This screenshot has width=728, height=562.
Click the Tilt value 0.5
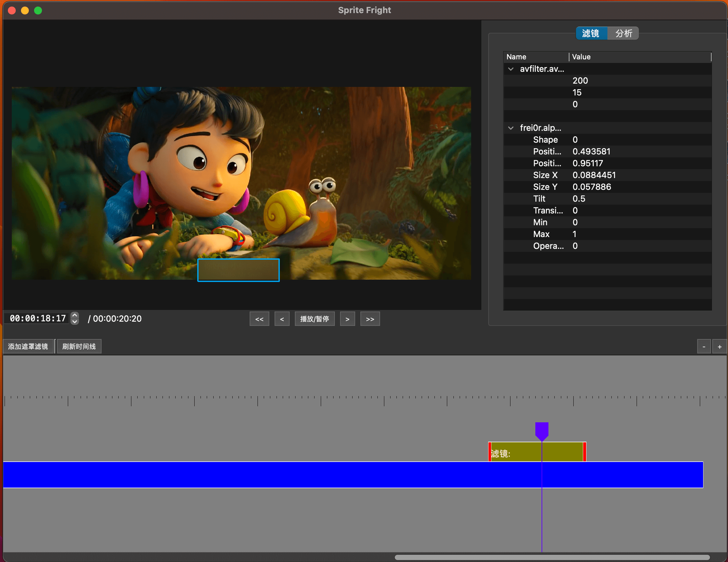click(x=579, y=199)
